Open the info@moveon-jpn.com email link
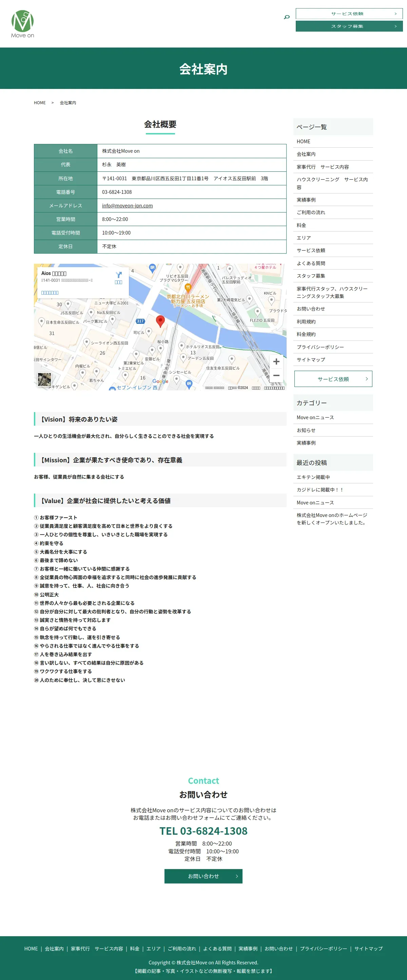Image resolution: width=407 pixels, height=980 pixels. pyautogui.click(x=127, y=205)
